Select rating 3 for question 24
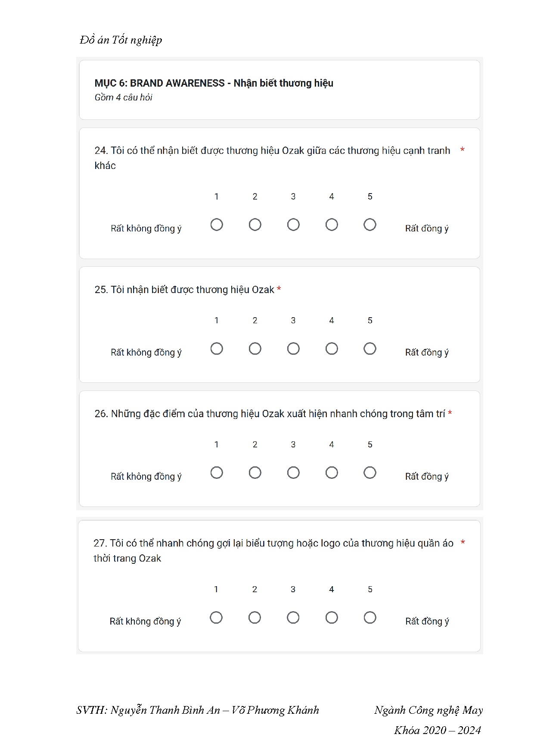 [x=293, y=225]
